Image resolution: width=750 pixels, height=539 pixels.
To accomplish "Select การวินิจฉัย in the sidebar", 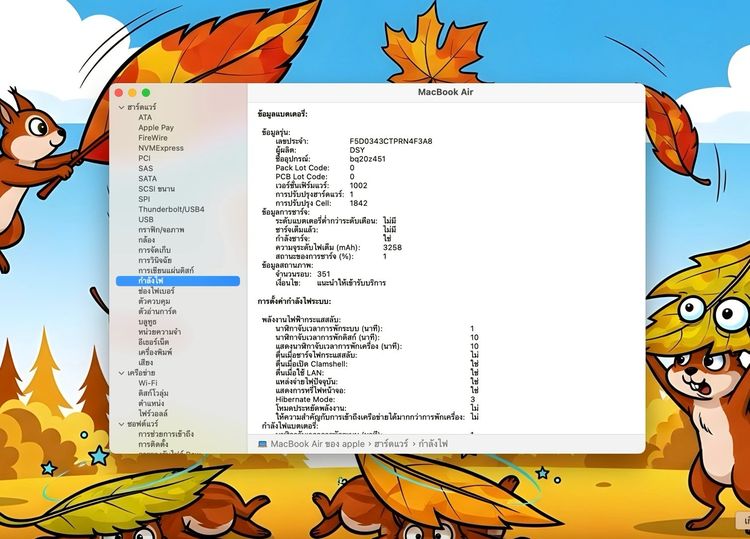I will coord(154,260).
